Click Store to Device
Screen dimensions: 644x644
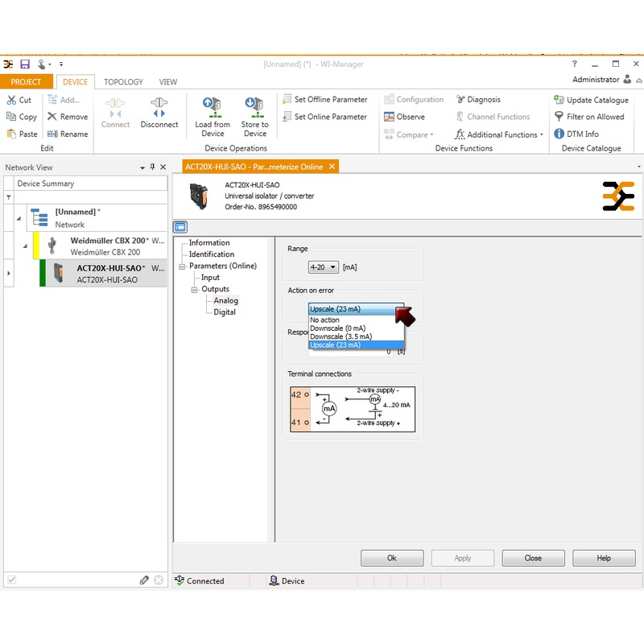click(254, 117)
